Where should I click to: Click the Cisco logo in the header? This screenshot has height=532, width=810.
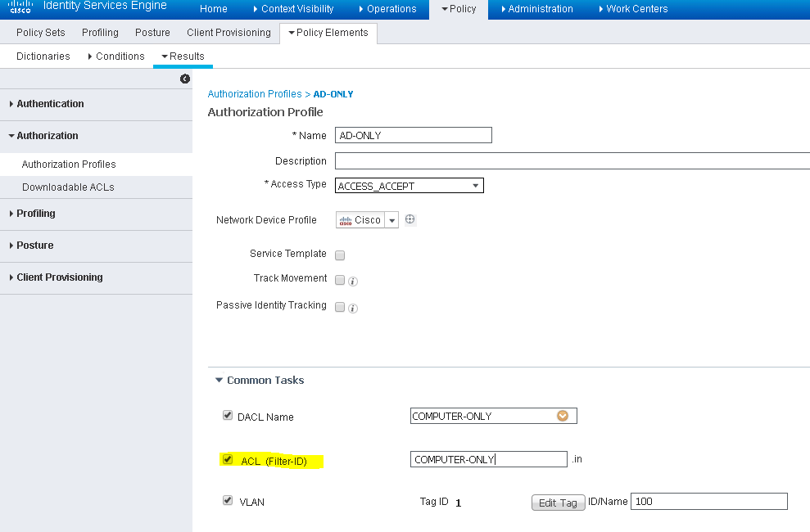[20, 7]
